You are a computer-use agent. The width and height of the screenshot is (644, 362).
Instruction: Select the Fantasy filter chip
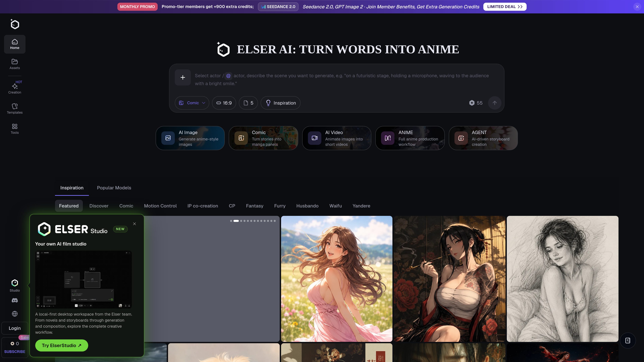[255, 206]
